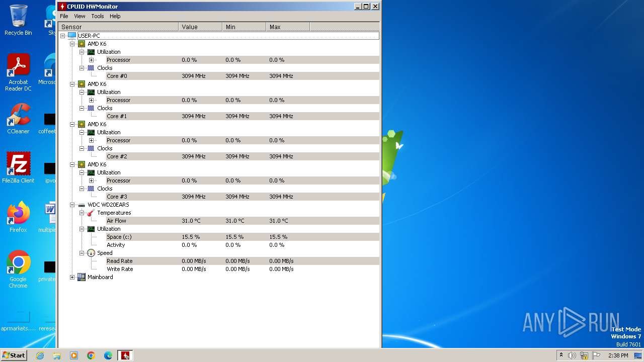Click the Show desktop strip beside the clock
Viewport: 644px width, 362px height.
639,355
